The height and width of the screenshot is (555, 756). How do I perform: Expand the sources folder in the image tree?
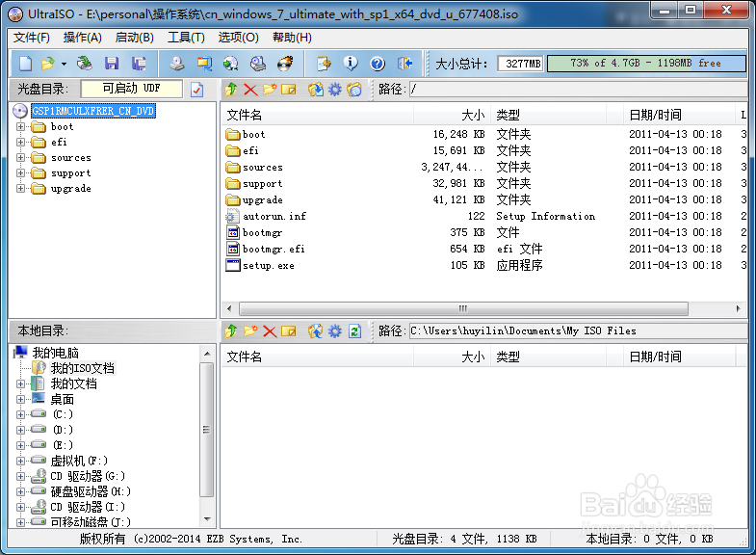(x=20, y=158)
